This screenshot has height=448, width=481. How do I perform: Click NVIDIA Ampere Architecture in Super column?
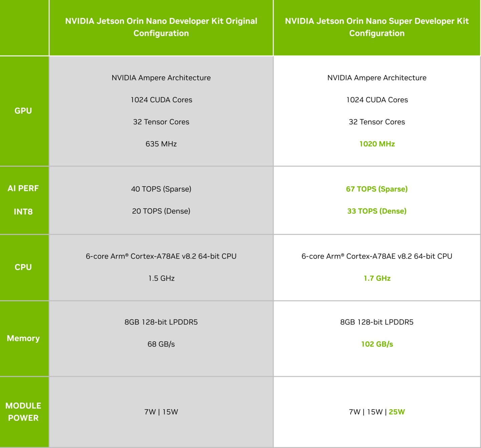(377, 78)
